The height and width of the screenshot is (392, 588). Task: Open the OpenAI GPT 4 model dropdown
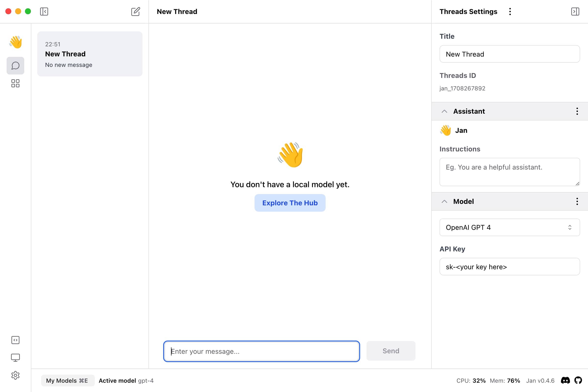click(x=510, y=228)
